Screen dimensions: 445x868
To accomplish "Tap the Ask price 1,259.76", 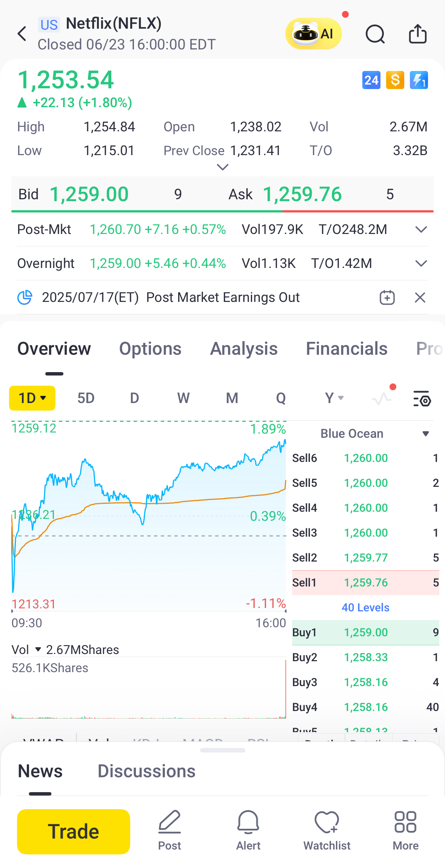I will point(302,194).
